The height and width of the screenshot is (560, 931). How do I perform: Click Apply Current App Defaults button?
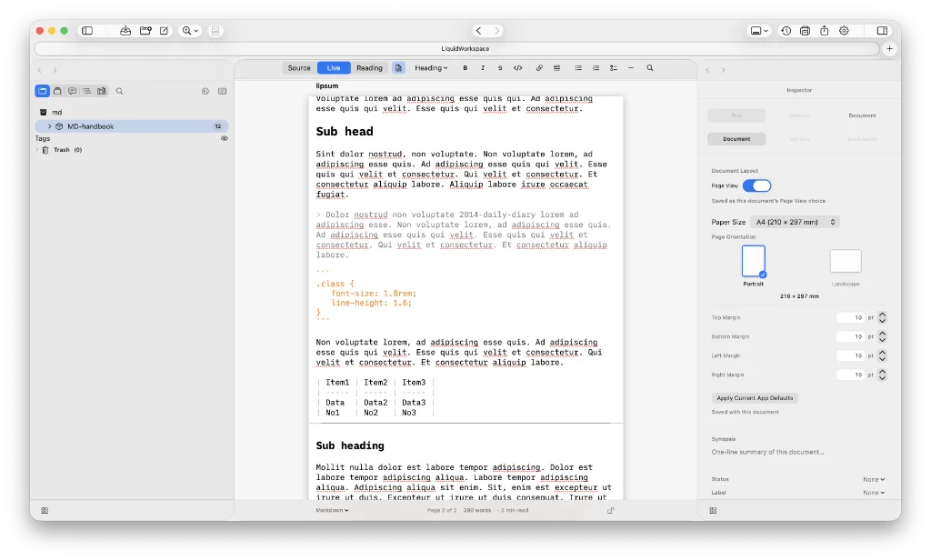tap(755, 398)
